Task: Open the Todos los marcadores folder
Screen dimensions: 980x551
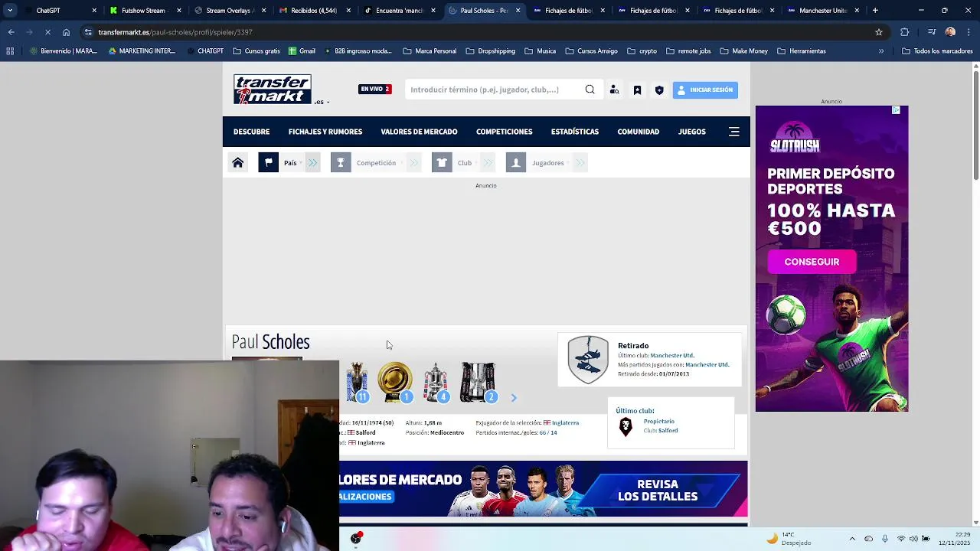Action: click(x=937, y=51)
